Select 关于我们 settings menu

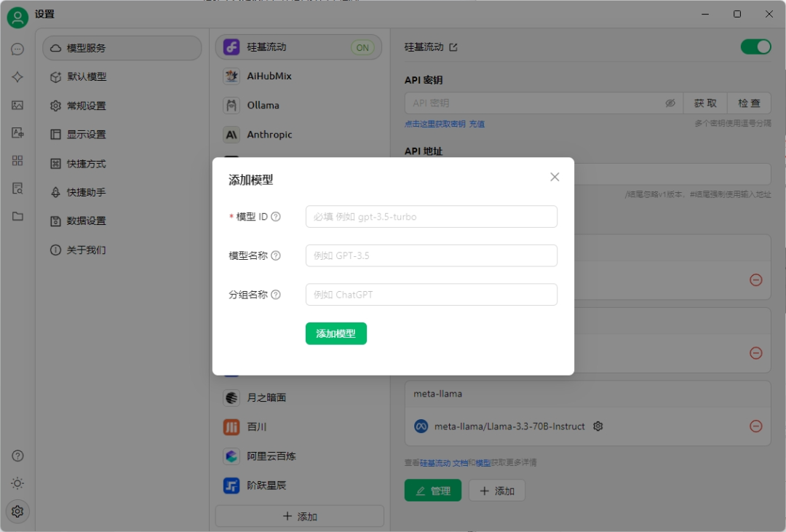[122, 250]
